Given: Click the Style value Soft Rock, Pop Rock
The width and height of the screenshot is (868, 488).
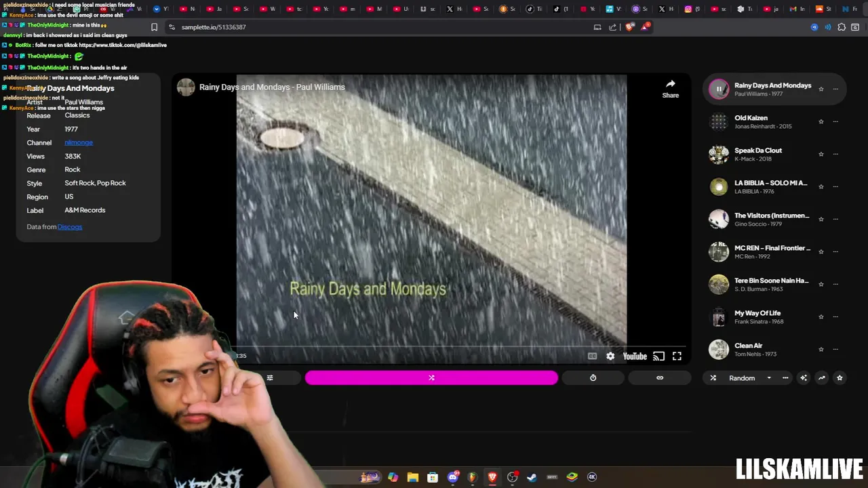Looking at the screenshot, I should (x=95, y=183).
